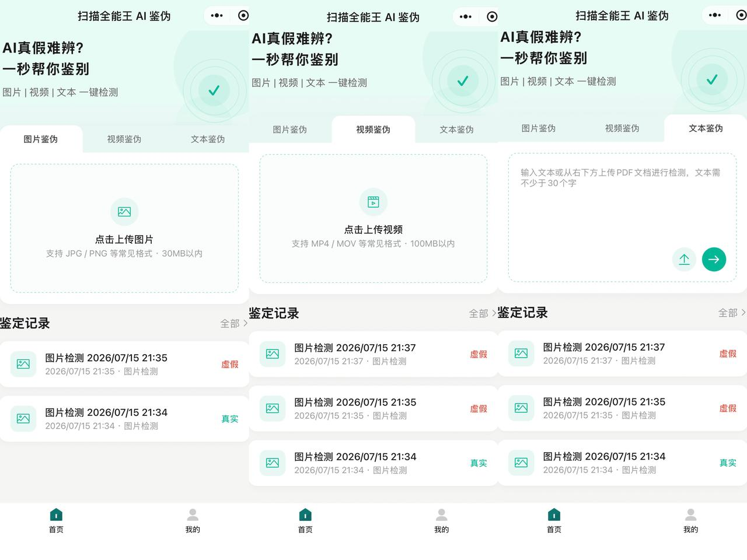Click 虚假 label on right screen's 21:35 record
This screenshot has height=560, width=747.
click(728, 408)
